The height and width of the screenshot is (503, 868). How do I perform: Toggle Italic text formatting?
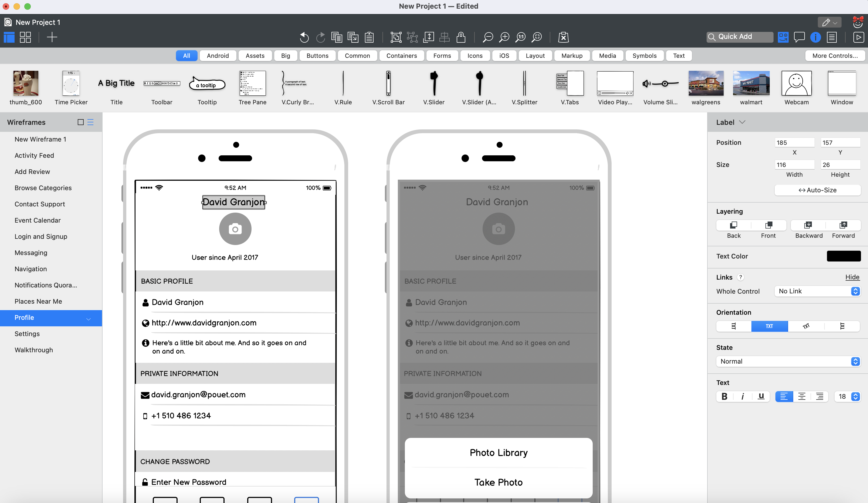(742, 397)
